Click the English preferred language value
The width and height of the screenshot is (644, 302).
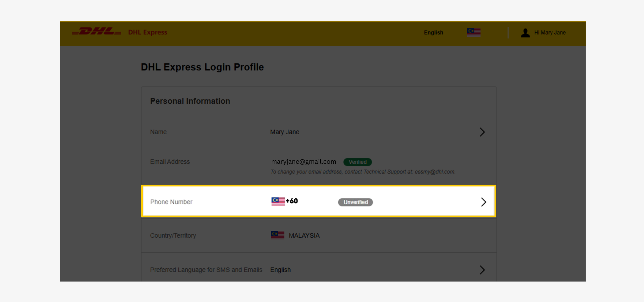[280, 270]
